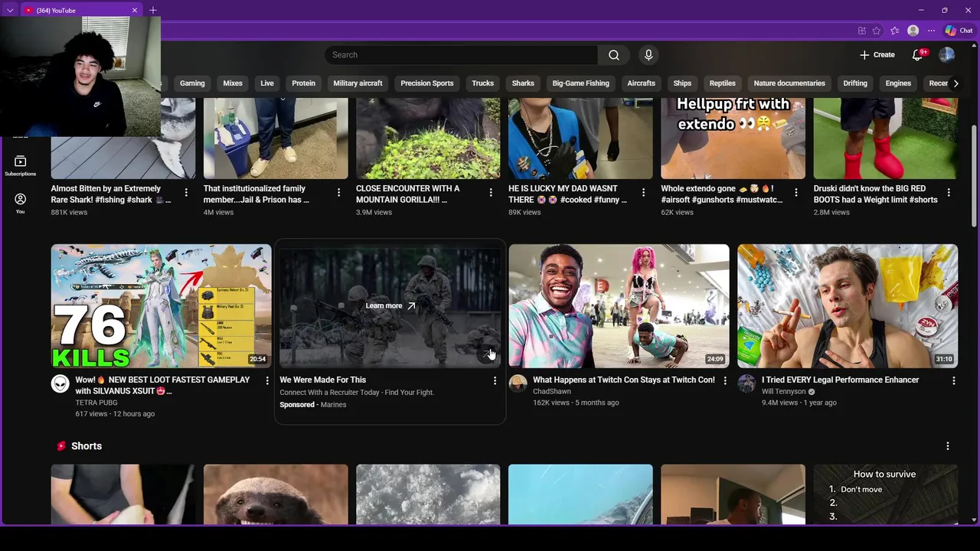Open I Tried EVERY Legal Performance Enhancer title
This screenshot has height=551, width=980.
(x=840, y=380)
